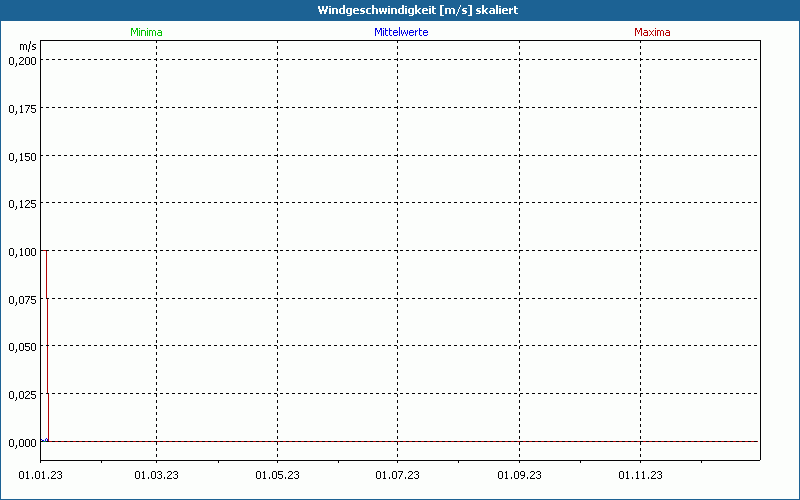800x500 pixels.
Task: Click the 01.05.23 date label
Action: click(x=278, y=476)
